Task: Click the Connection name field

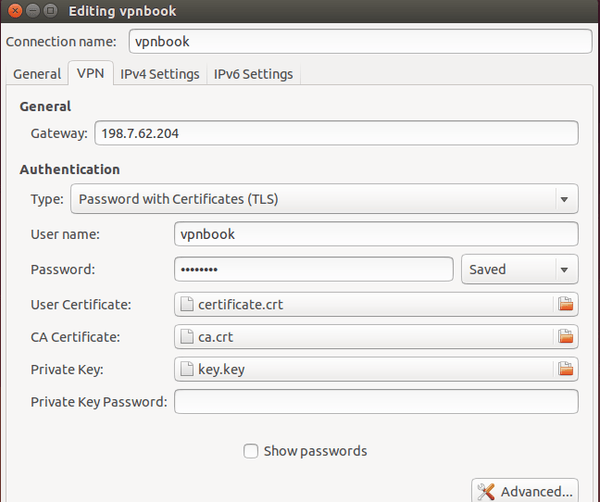Action: click(360, 41)
